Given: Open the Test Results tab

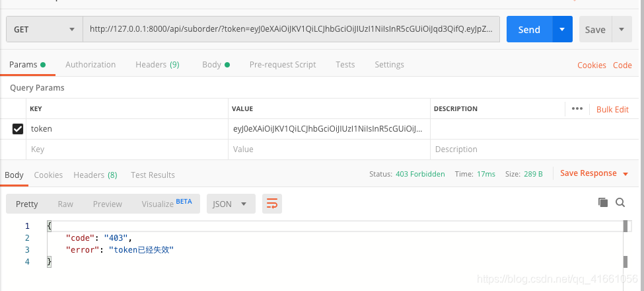Looking at the screenshot, I should coord(153,175).
